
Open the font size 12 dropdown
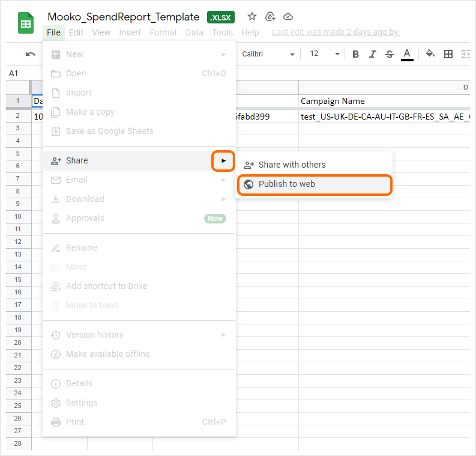tap(325, 54)
